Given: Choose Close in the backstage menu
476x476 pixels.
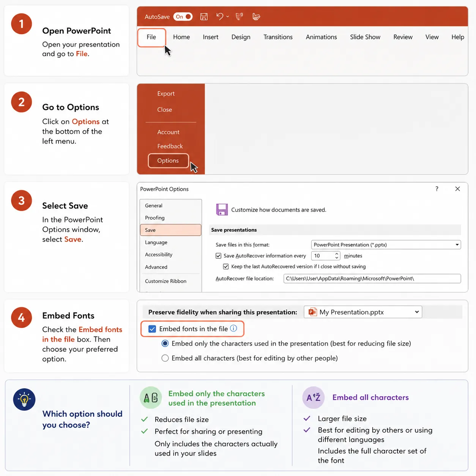Looking at the screenshot, I should click(165, 110).
